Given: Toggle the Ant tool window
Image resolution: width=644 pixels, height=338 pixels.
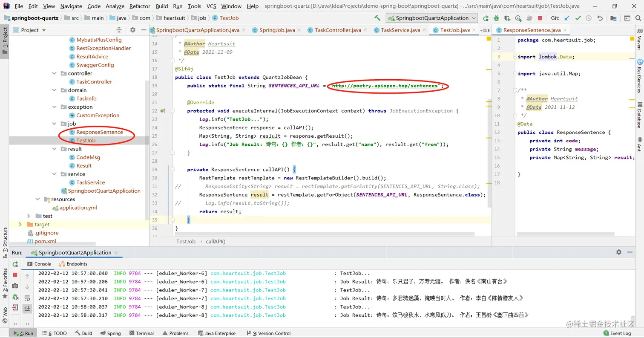Looking at the screenshot, I should [639, 144].
